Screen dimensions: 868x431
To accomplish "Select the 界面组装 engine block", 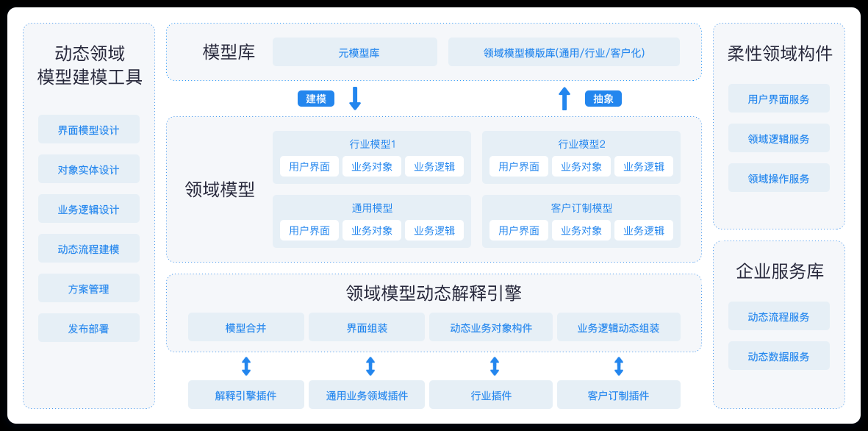I will [367, 327].
